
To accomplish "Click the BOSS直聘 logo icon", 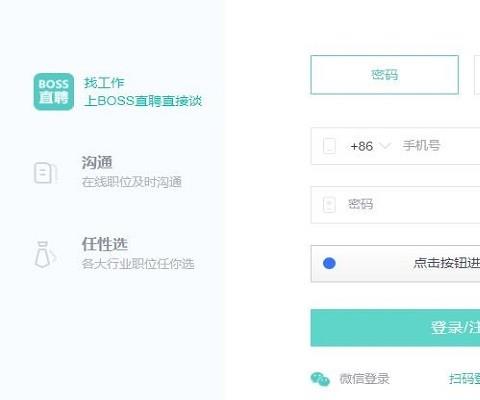I will click(54, 92).
